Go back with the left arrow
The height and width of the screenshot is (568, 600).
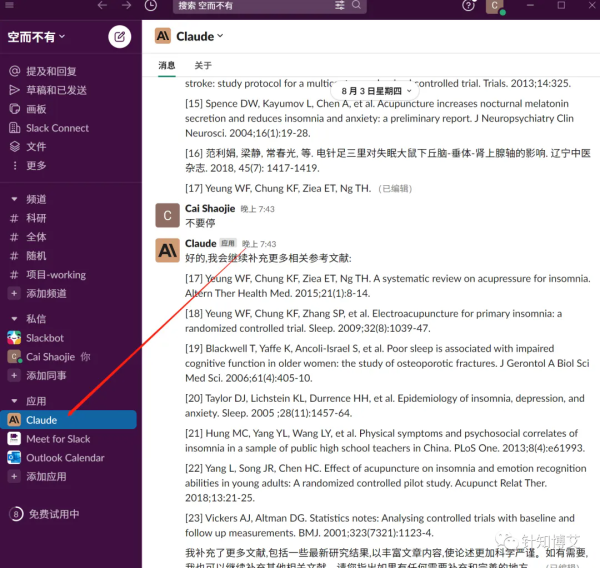102,5
